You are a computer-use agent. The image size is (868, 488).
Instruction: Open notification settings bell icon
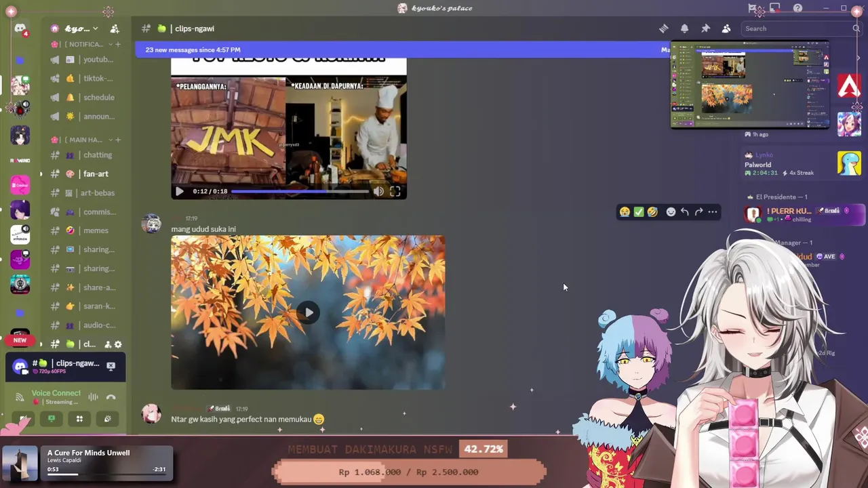pyautogui.click(x=685, y=28)
